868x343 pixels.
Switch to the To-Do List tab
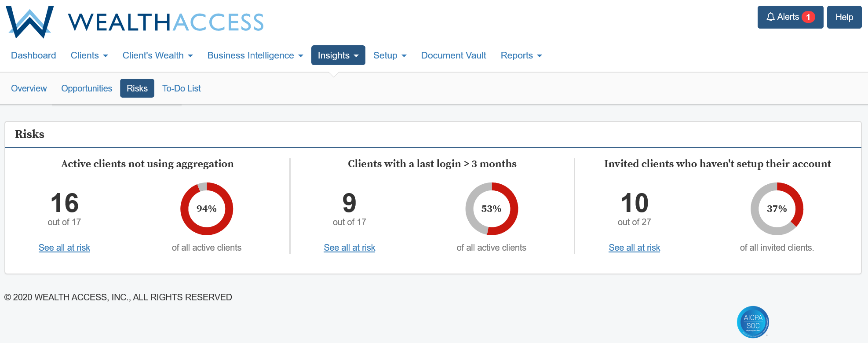182,88
